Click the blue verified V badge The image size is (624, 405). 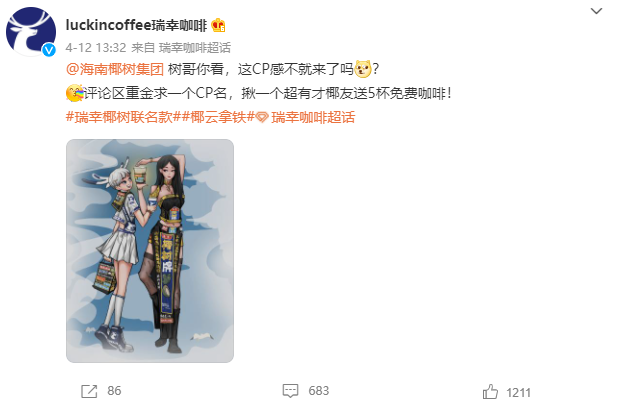click(x=49, y=50)
